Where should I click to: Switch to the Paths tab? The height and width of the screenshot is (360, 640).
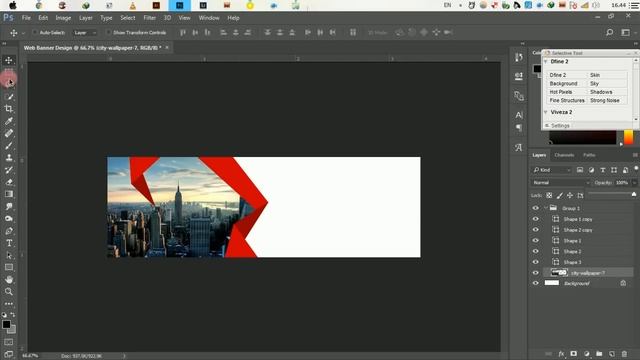[589, 155]
